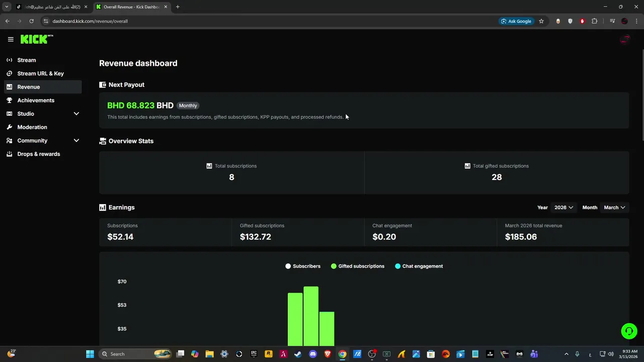Click the $52.14 Subscriptions earnings
The width and height of the screenshot is (644, 362).
pyautogui.click(x=120, y=237)
